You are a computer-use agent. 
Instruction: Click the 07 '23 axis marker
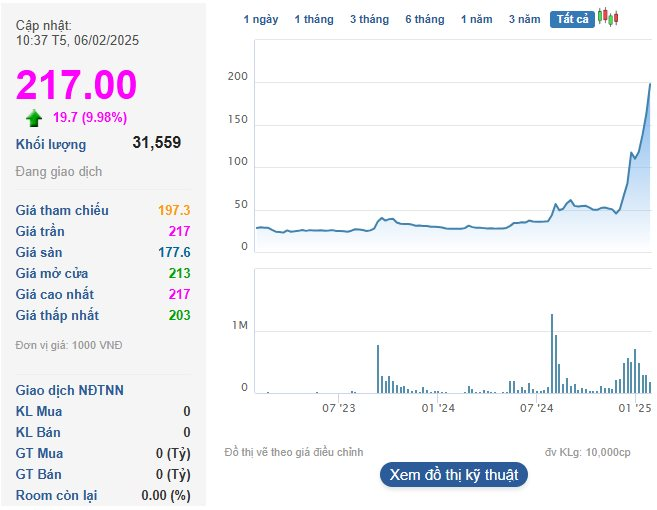point(339,408)
